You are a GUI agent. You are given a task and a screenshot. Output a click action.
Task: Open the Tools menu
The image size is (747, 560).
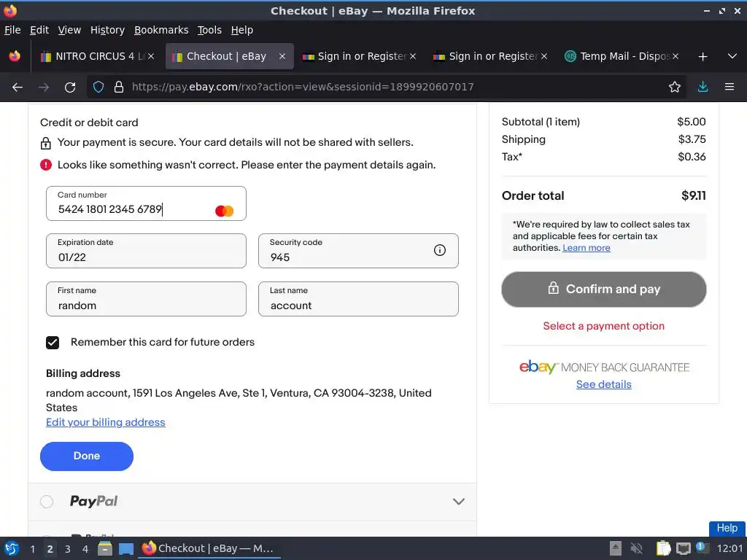click(x=209, y=30)
